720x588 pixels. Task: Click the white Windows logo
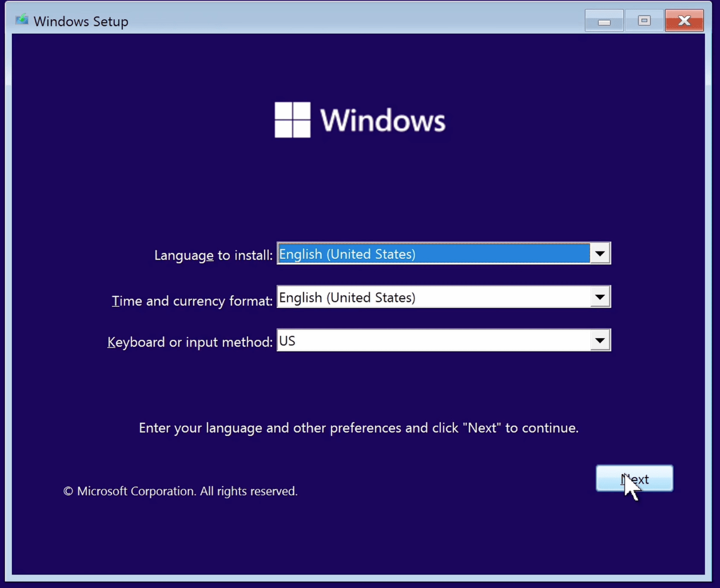point(292,120)
